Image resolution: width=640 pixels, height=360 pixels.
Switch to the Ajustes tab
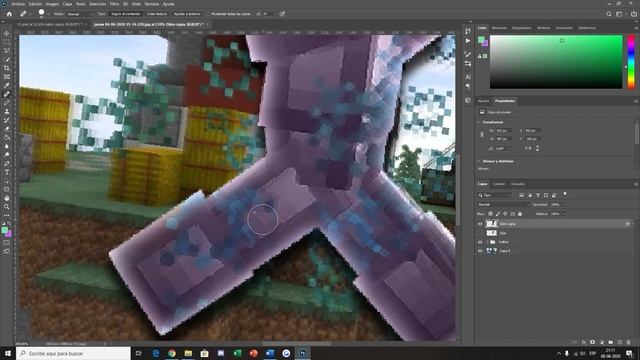coord(483,101)
